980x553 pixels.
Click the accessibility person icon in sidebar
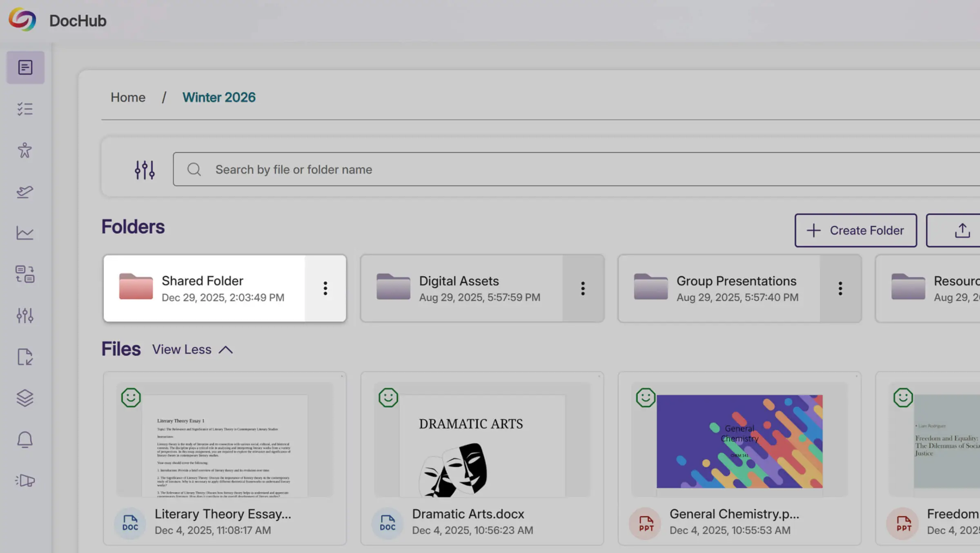click(x=25, y=150)
